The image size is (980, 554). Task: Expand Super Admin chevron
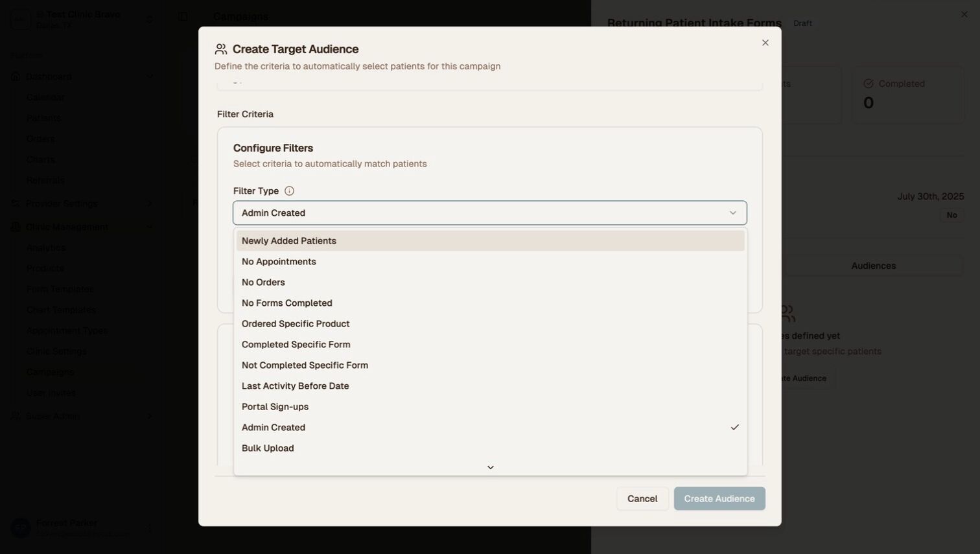tap(150, 416)
